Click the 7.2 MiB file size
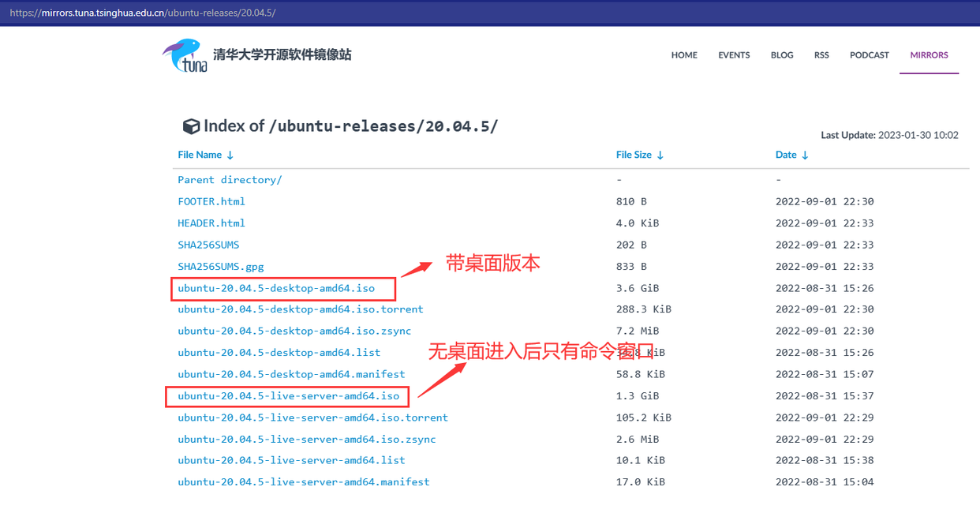The image size is (980, 528). tap(638, 331)
